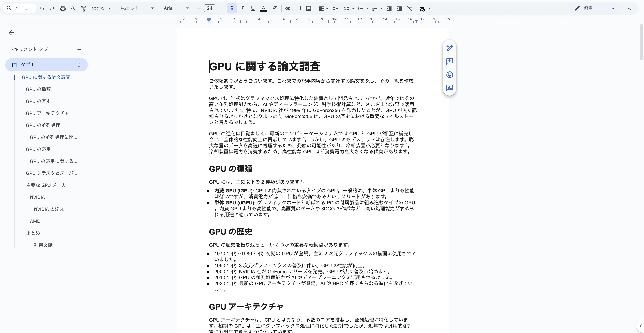Toggle bold formatting

coord(232,8)
